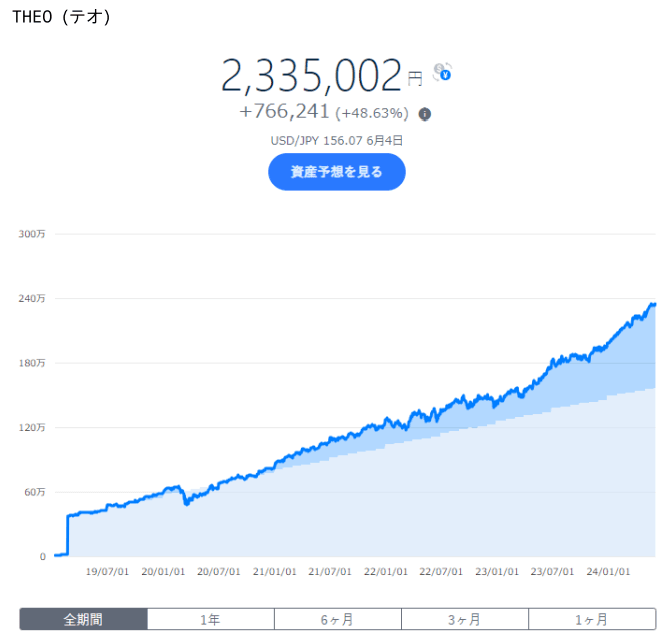
Task: Click the (+48.63%) return percentage
Action: [372, 113]
